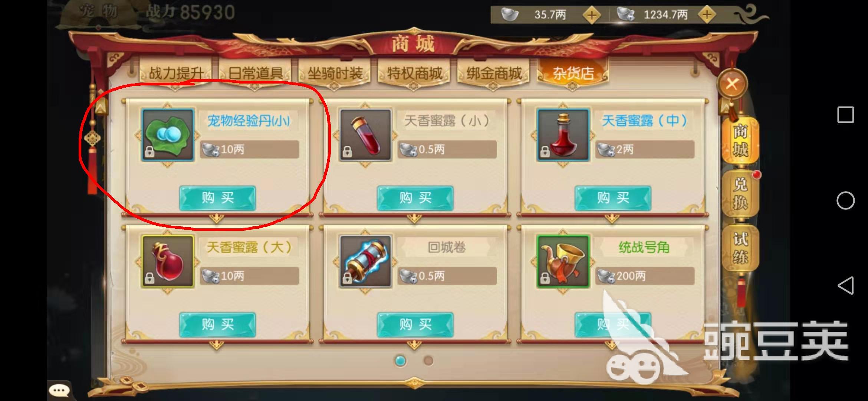Go to the second page dot
The image size is (868, 401).
pyautogui.click(x=428, y=361)
